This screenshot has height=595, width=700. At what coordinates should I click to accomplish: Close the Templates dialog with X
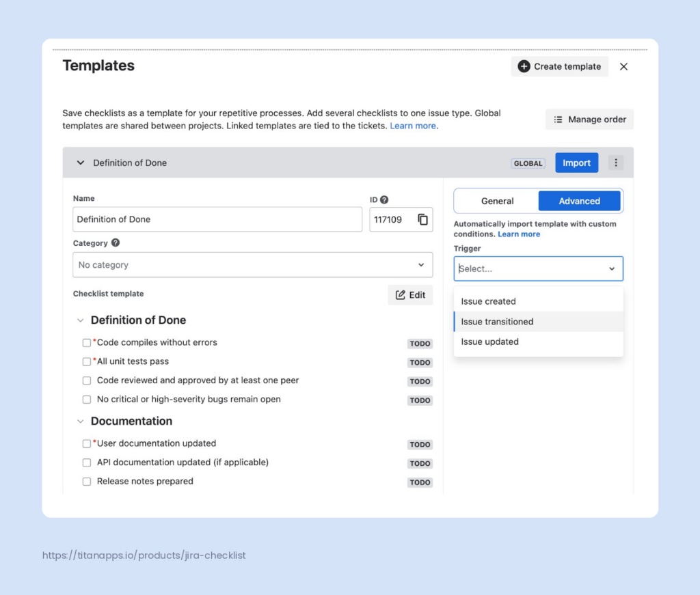[623, 66]
